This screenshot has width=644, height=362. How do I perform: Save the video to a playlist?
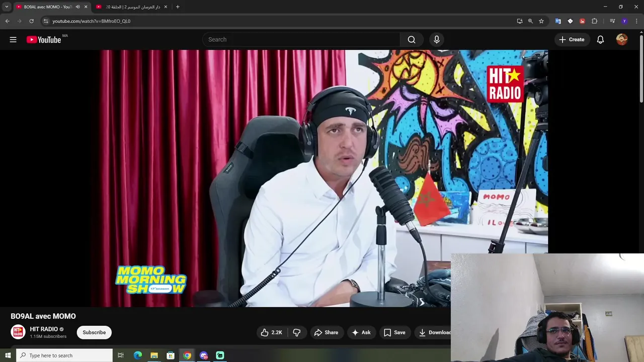(394, 332)
